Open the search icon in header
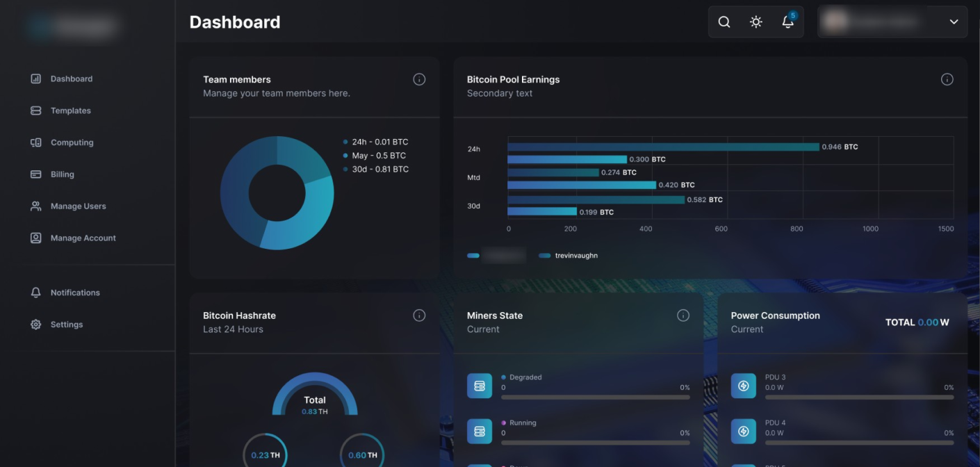The width and height of the screenshot is (980, 467). pos(724,22)
